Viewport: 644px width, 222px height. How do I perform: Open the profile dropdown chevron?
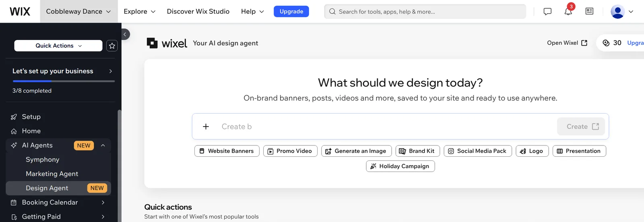coord(631,11)
